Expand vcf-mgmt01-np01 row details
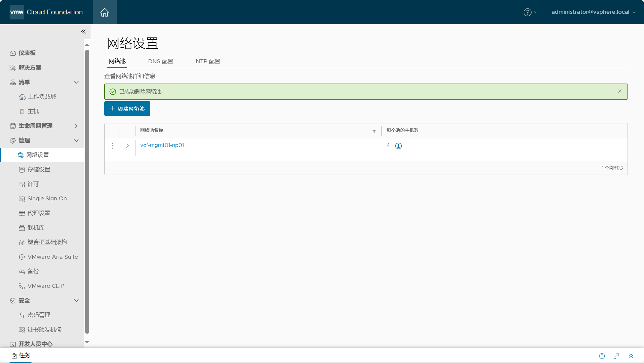Image resolution: width=644 pixels, height=363 pixels. click(127, 146)
